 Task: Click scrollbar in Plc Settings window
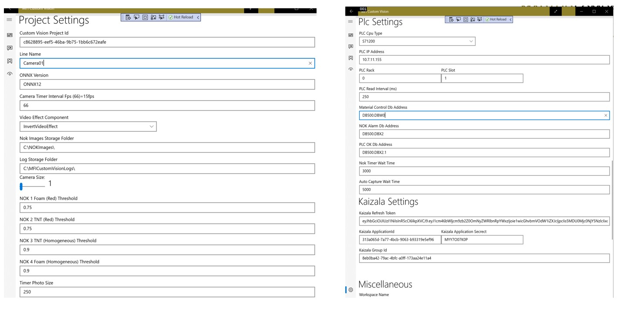(x=612, y=199)
